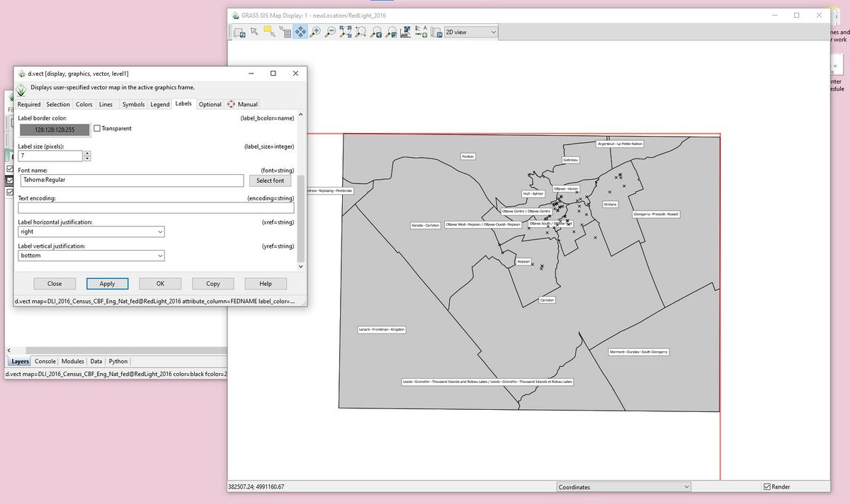
Task: Activate the Zoom In tool
Action: (x=314, y=32)
